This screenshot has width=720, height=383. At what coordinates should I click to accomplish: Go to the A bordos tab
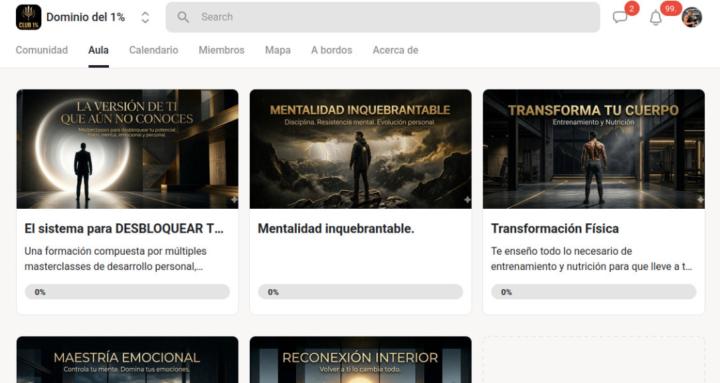[x=332, y=50]
